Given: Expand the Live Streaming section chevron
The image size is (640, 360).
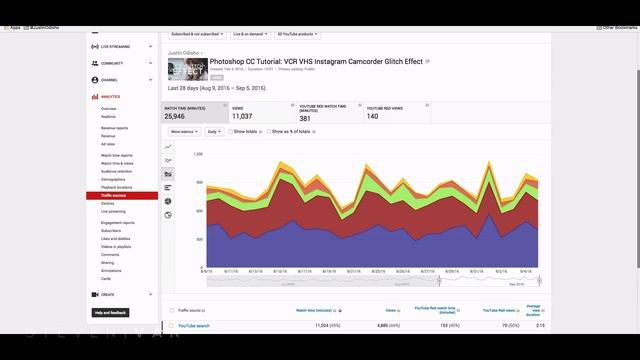Looking at the screenshot, I should (151, 47).
